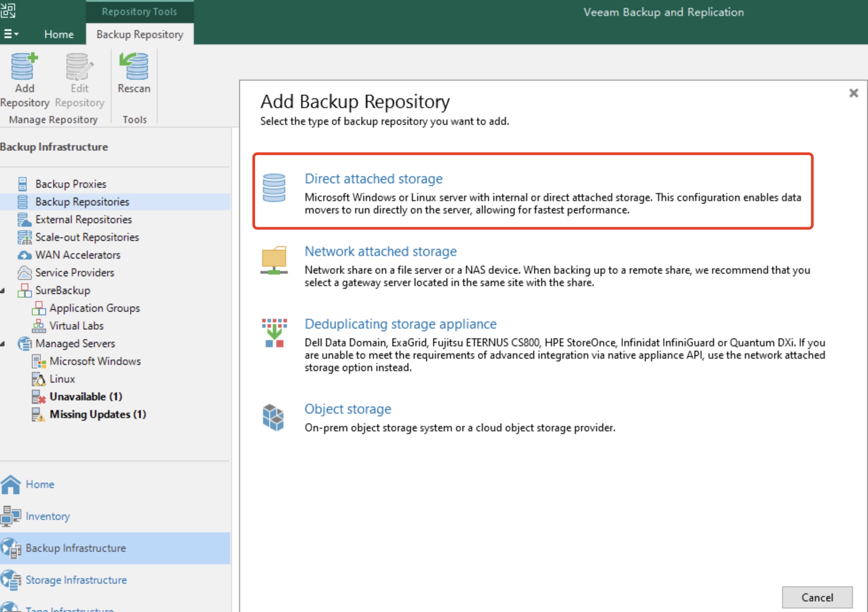Select Managed Servers tree label
The width and height of the screenshot is (868, 612).
point(75,343)
